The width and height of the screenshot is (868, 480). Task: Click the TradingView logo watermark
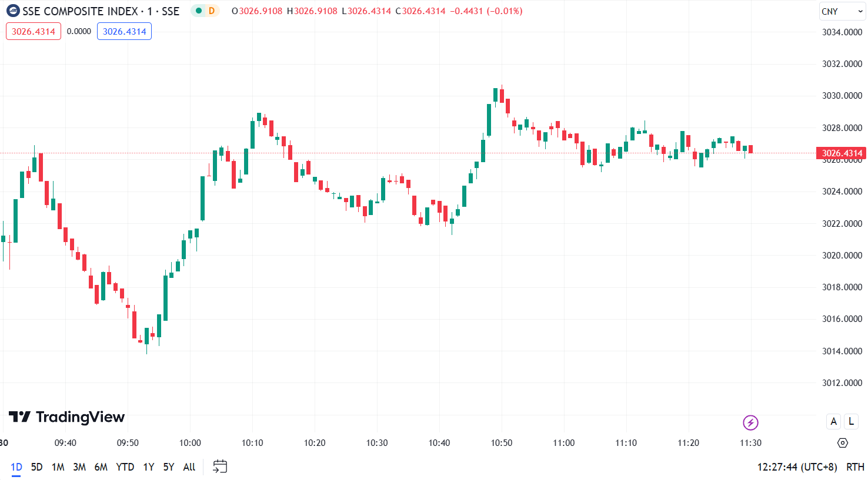coord(66,417)
